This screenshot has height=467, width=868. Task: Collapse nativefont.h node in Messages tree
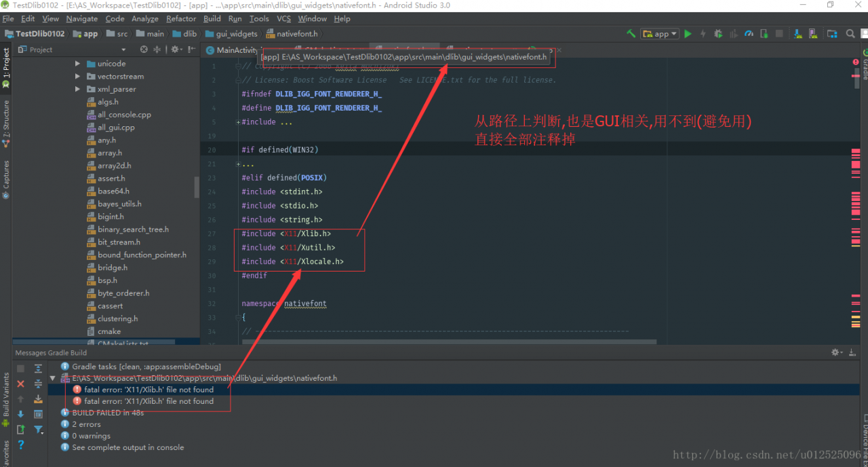[53, 378]
